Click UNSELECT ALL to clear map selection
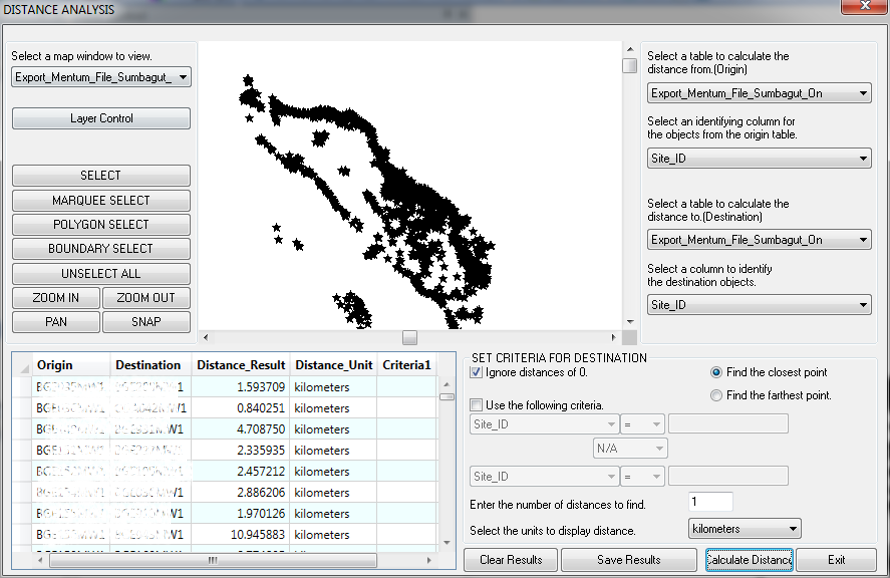Image resolution: width=890 pixels, height=578 pixels. (x=100, y=273)
